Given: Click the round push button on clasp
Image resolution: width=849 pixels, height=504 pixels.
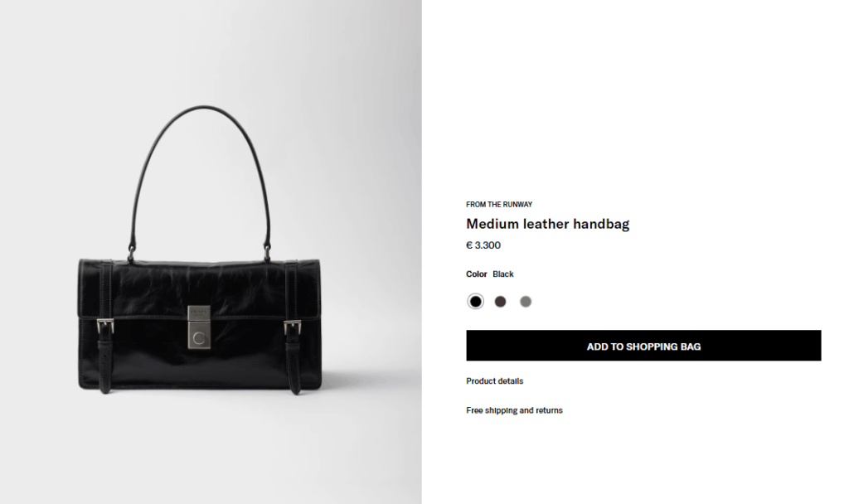Looking at the screenshot, I should [x=199, y=338].
